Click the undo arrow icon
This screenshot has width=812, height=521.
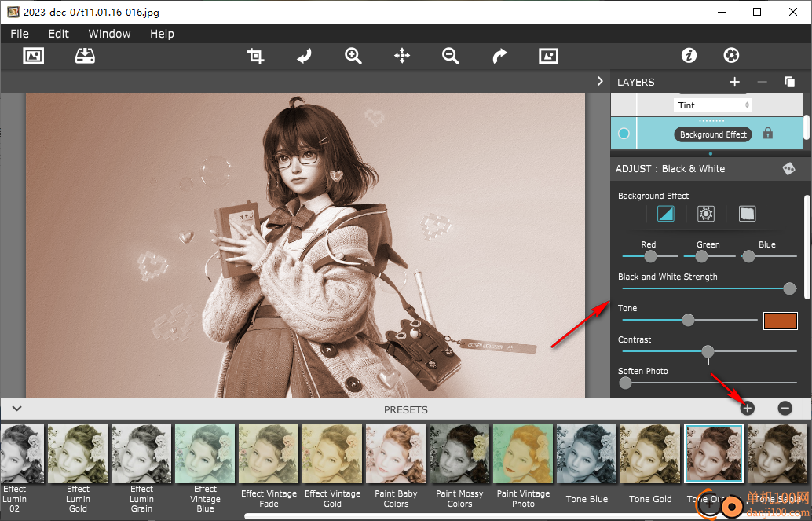click(305, 56)
